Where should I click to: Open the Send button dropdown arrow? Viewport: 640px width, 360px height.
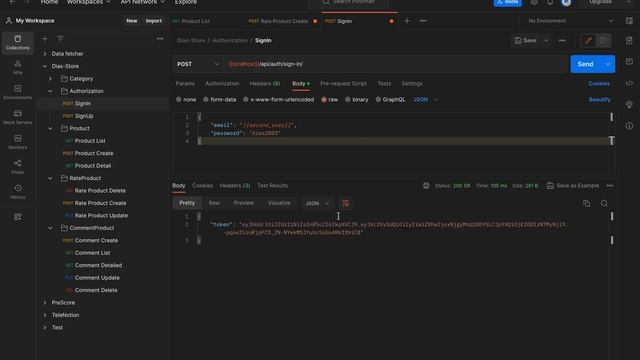click(x=608, y=64)
